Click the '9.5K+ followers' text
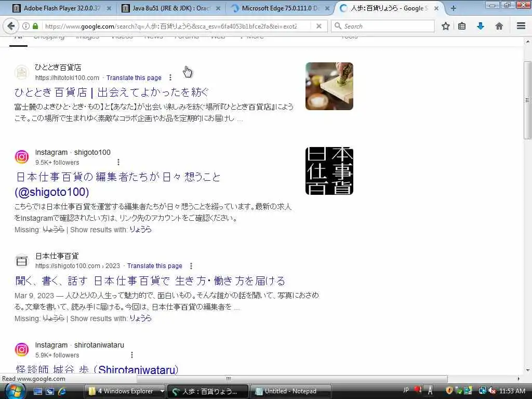Screen dimensions: 532x399 click(57, 162)
